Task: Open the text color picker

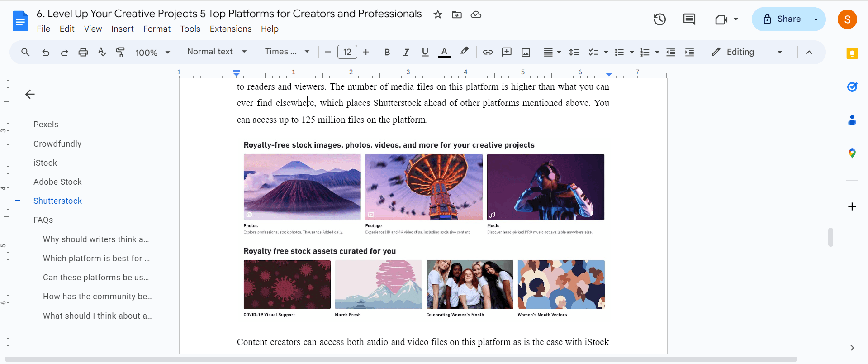Action: (444, 52)
